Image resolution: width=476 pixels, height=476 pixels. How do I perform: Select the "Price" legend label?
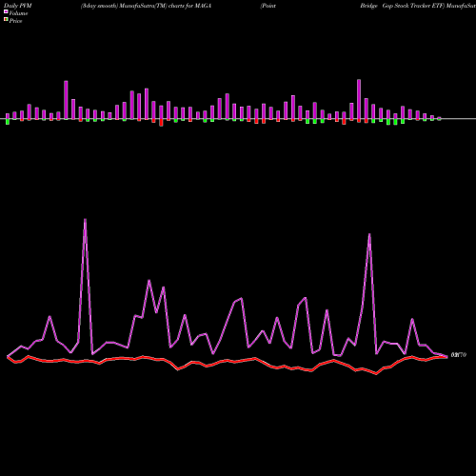[x=15, y=21]
